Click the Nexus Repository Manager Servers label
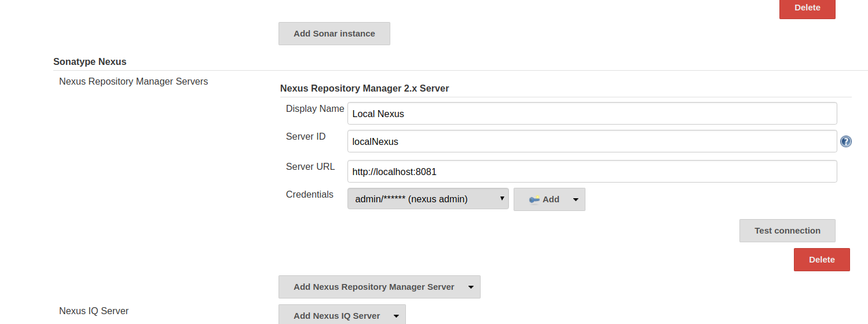Screen dimensions: 868x324 pyautogui.click(x=133, y=82)
